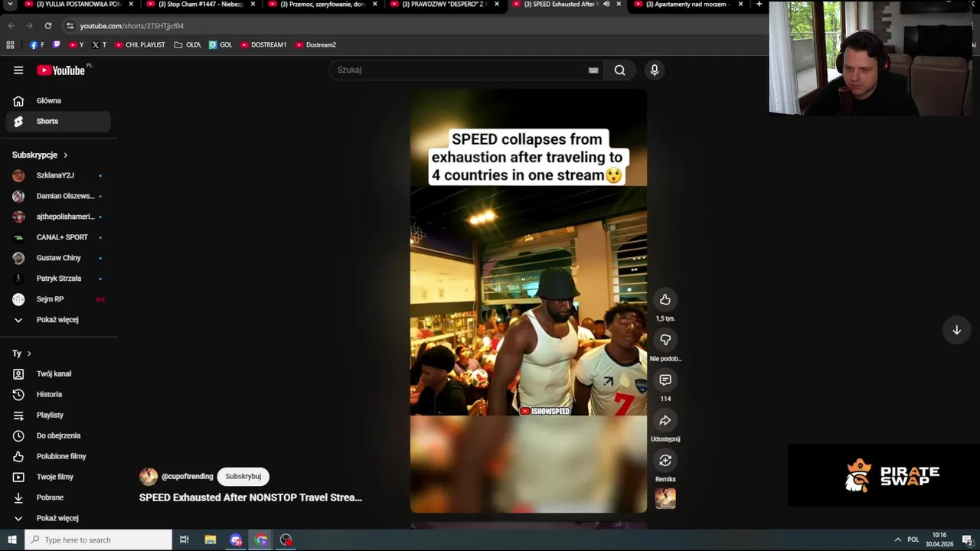The height and width of the screenshot is (551, 980).
Task: Open the OLD bookmarks folder
Action: [188, 44]
